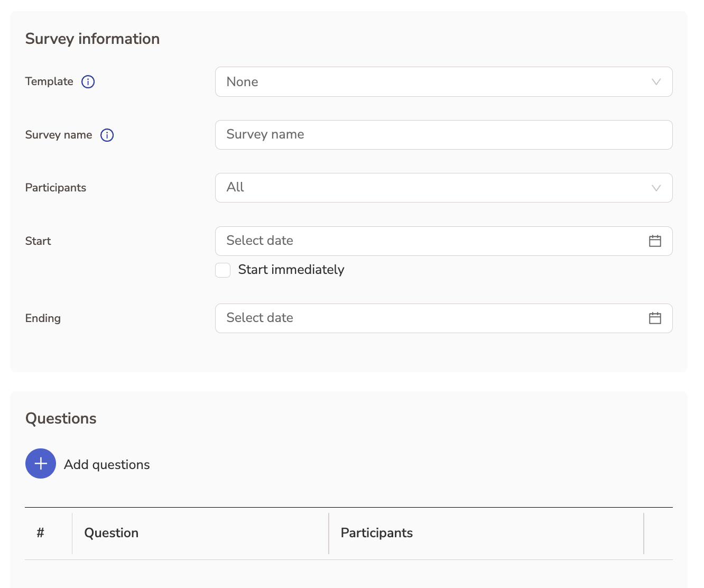Screen dimensions: 704x588
Task: Click the Question column header
Action: (112, 533)
